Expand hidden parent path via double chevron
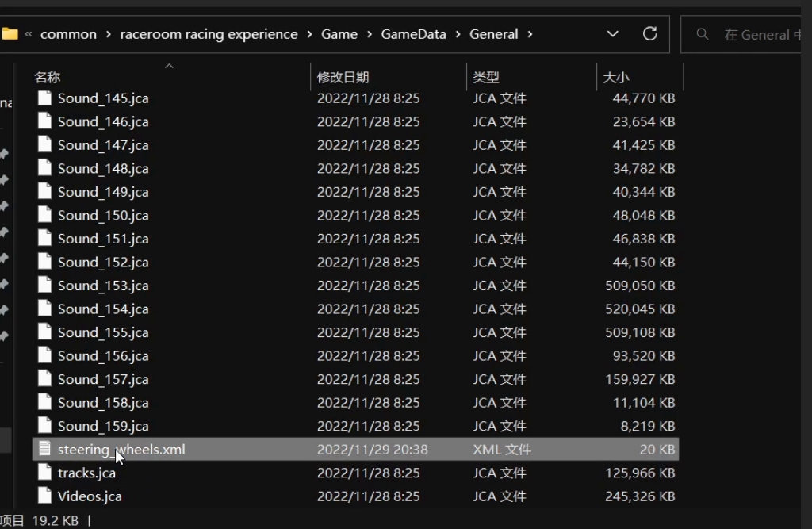 [x=29, y=34]
